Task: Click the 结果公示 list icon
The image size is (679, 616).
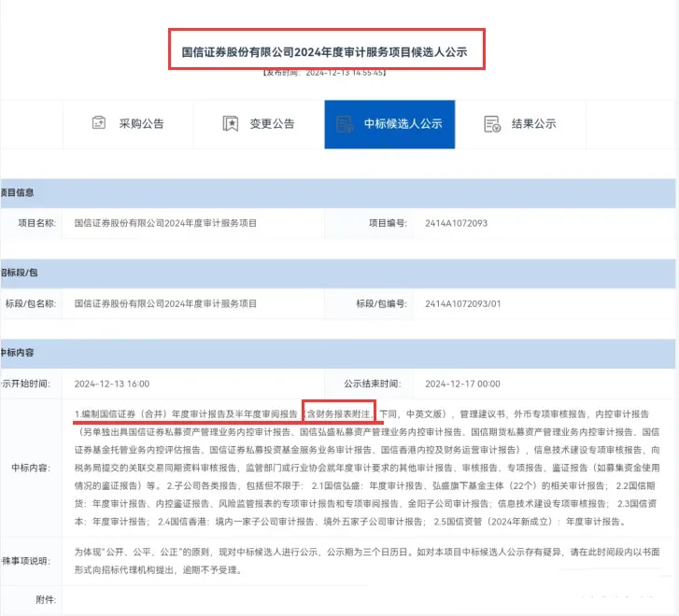Action: tap(492, 124)
